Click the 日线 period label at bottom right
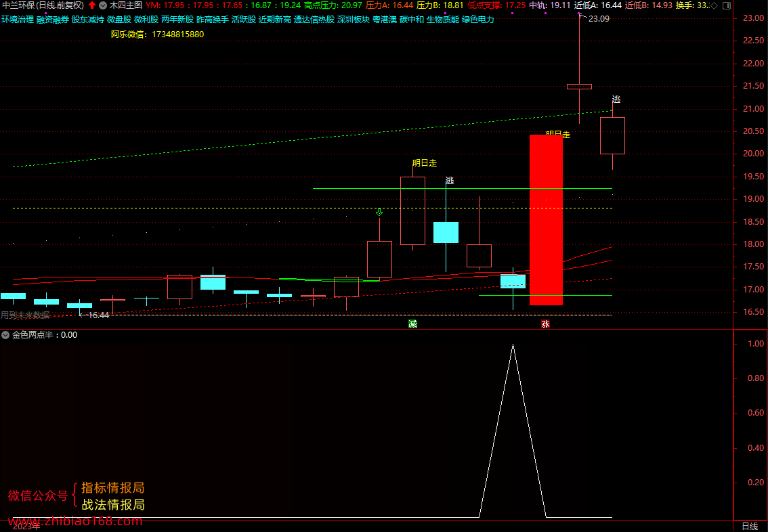Image resolution: width=768 pixels, height=532 pixels. pos(750,527)
